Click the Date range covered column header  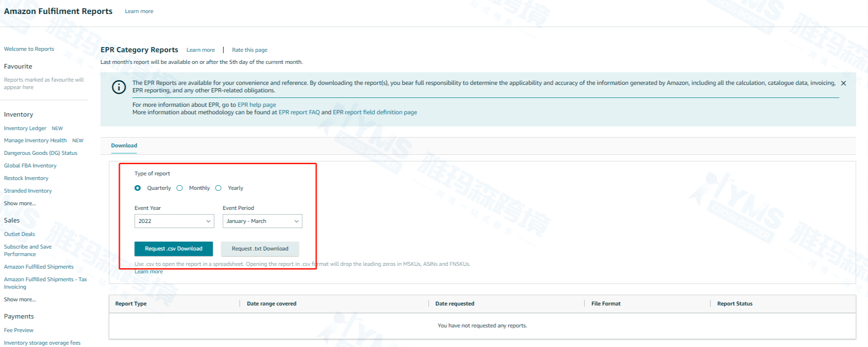pyautogui.click(x=271, y=304)
